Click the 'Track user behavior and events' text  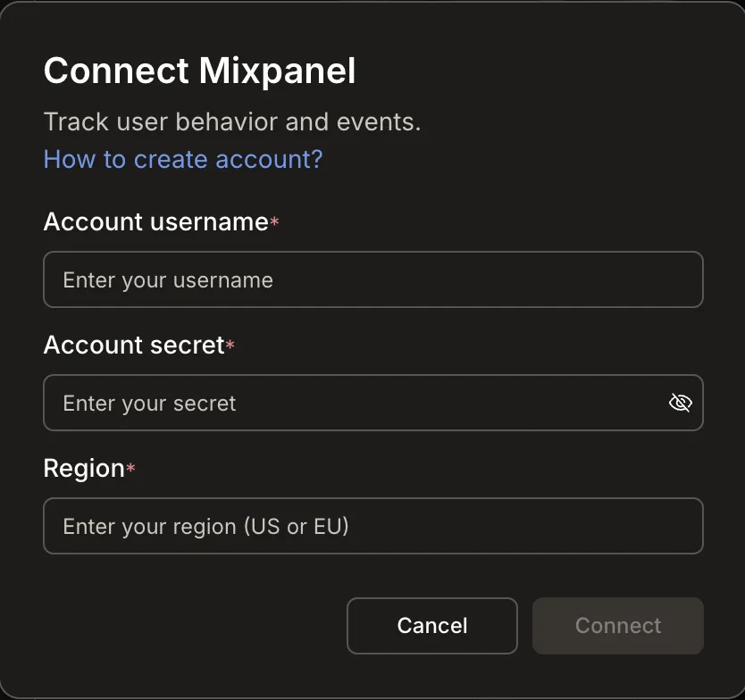pyautogui.click(x=231, y=121)
